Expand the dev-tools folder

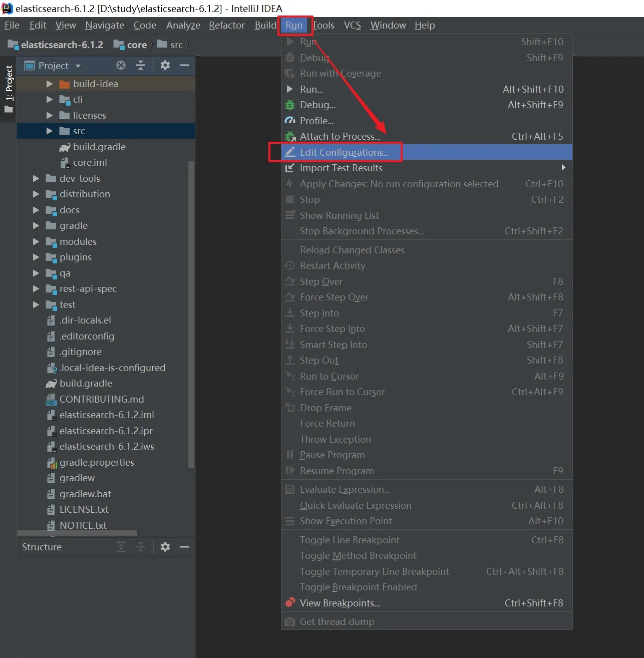pyautogui.click(x=36, y=178)
